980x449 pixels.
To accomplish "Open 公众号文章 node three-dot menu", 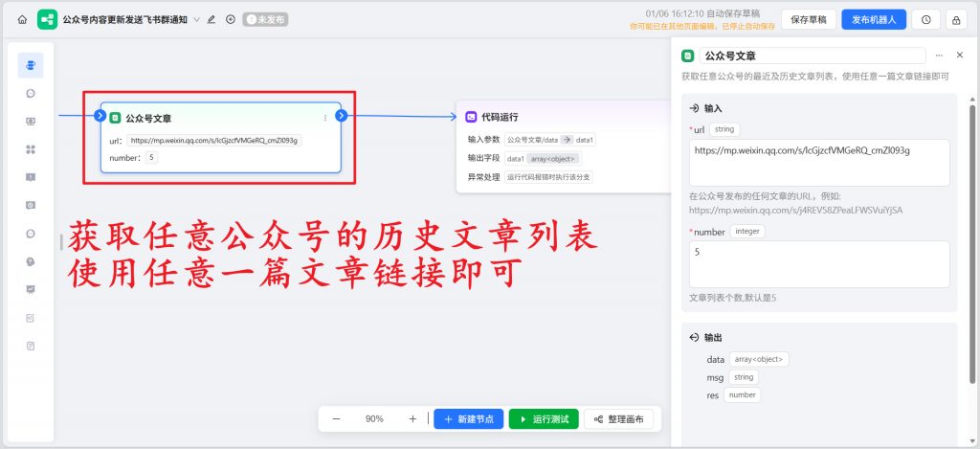I will click(x=325, y=118).
